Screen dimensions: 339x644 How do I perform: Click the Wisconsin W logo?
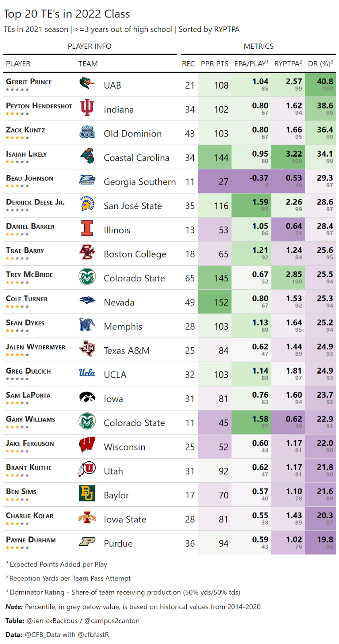click(x=87, y=445)
